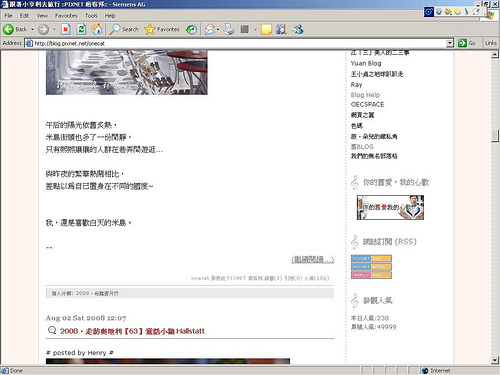This screenshot has height=375, width=500.
Task: Click the Forward arrow button
Action: (43, 29)
